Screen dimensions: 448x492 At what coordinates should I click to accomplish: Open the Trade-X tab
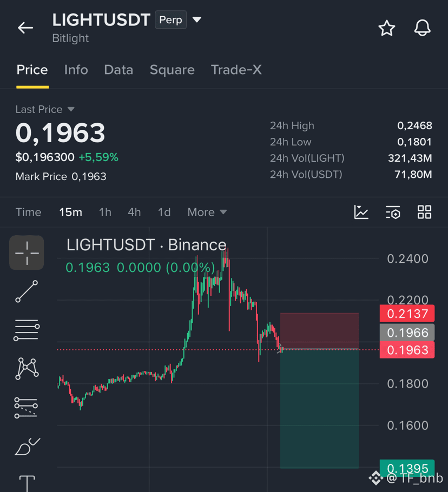(x=236, y=70)
